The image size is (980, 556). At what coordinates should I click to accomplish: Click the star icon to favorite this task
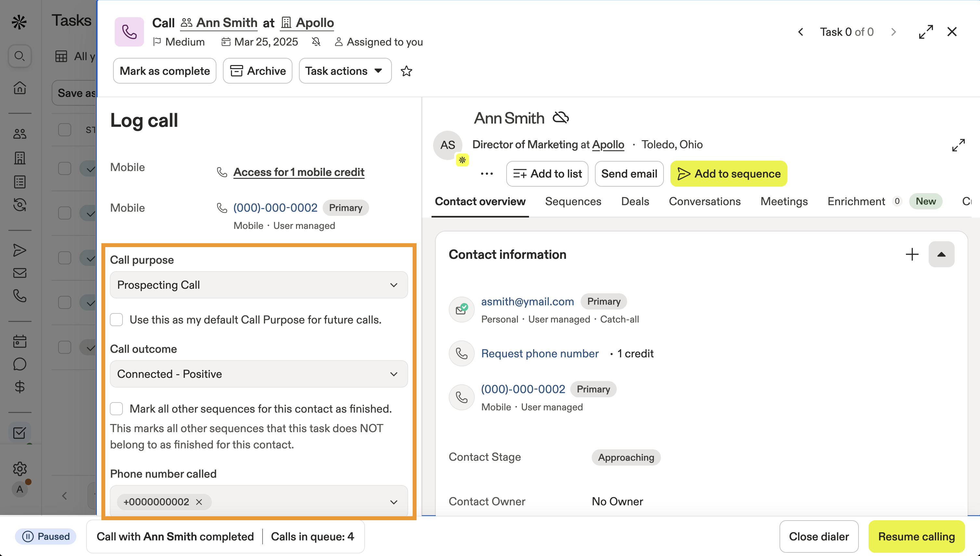[x=406, y=71]
